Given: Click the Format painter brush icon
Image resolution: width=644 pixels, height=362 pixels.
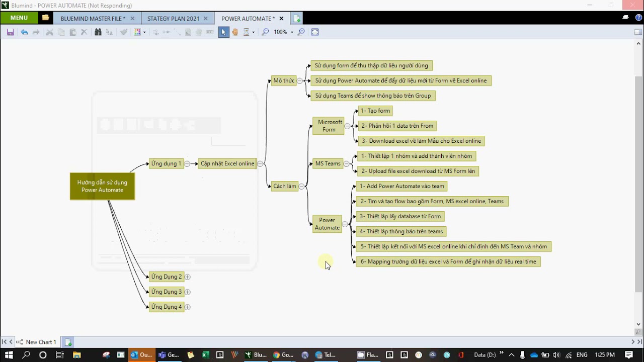Looking at the screenshot, I should coord(123,32).
